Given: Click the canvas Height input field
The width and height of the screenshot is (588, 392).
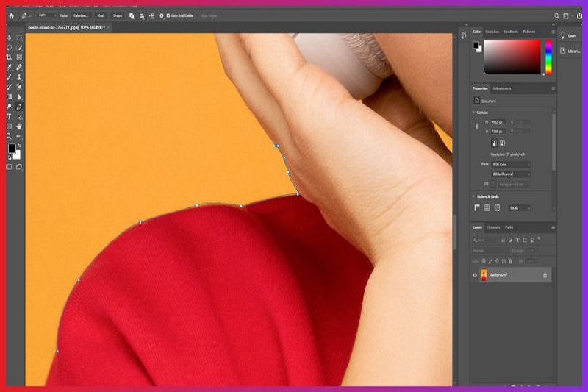Looking at the screenshot, I should pos(498,132).
